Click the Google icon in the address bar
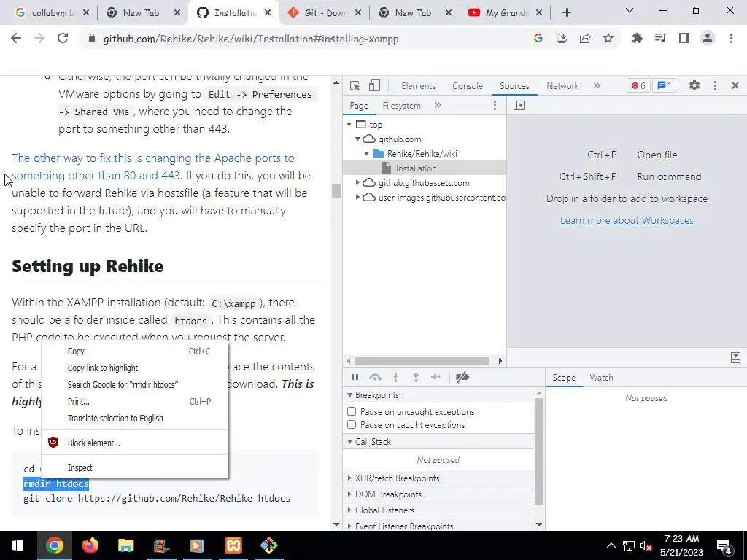The image size is (747, 560). tap(538, 39)
